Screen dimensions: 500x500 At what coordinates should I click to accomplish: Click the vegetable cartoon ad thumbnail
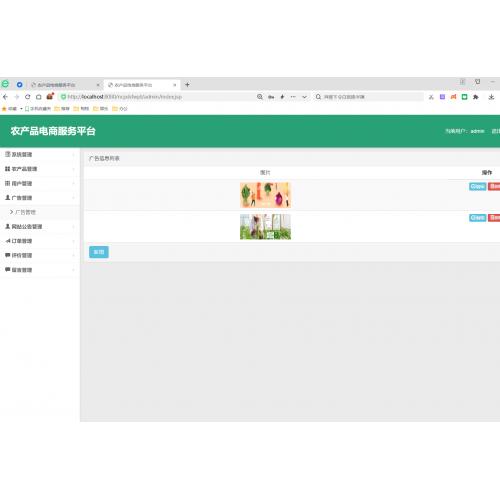(265, 195)
